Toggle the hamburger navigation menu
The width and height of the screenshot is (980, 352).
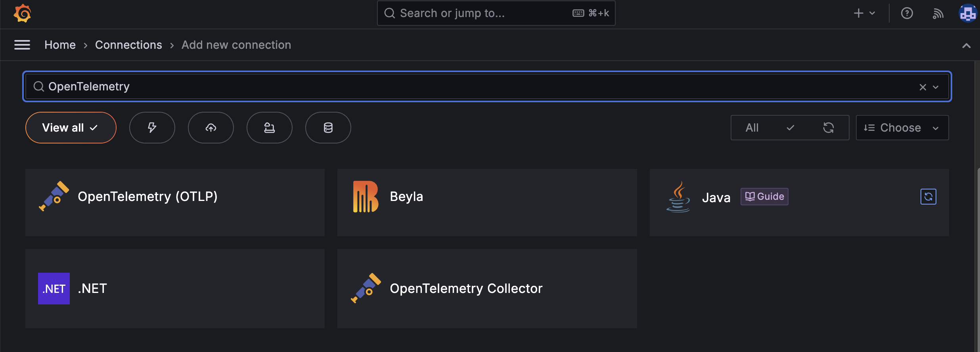point(22,45)
